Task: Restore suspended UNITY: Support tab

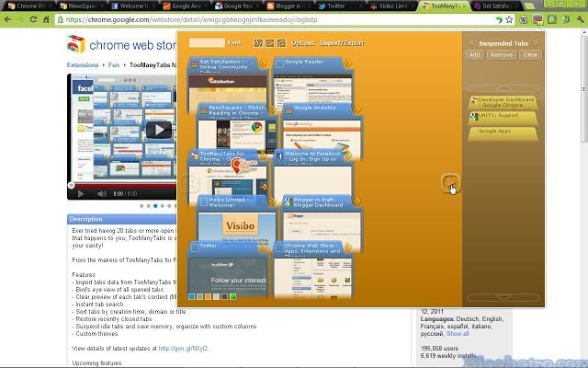Action: click(503, 118)
